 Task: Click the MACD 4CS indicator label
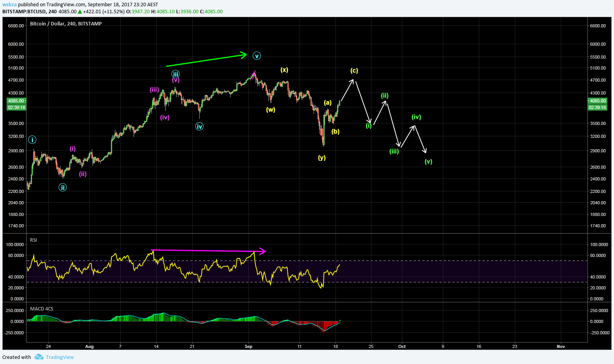tap(42, 309)
